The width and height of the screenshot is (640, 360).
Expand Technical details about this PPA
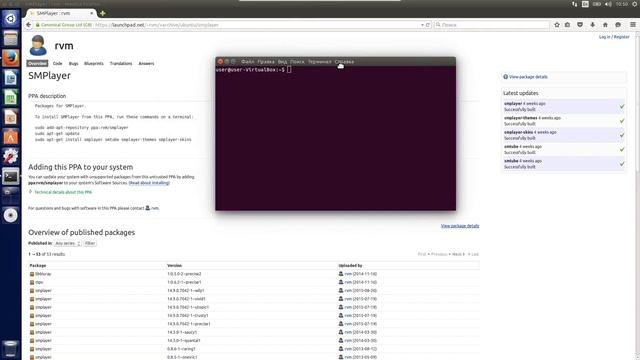click(60, 192)
